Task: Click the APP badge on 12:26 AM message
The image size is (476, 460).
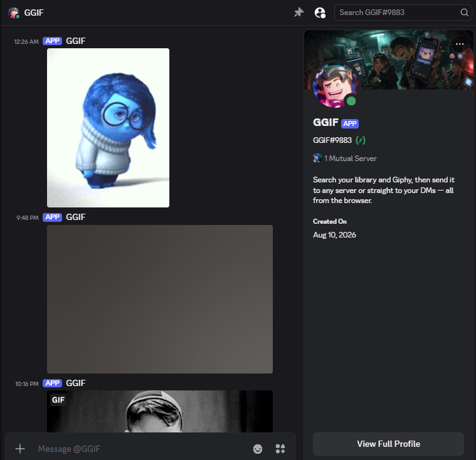Action: (x=52, y=41)
